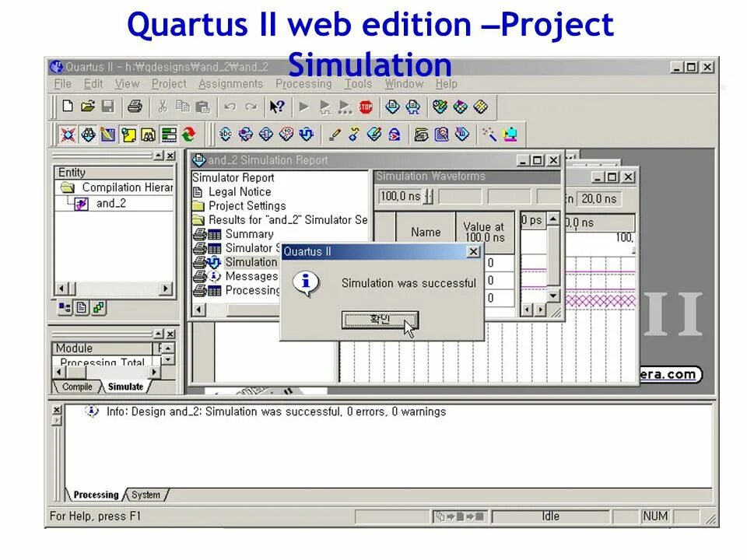Click scroll-down arrow in Simulation Waveforms pane
The height and width of the screenshot is (560, 747).
click(x=552, y=296)
